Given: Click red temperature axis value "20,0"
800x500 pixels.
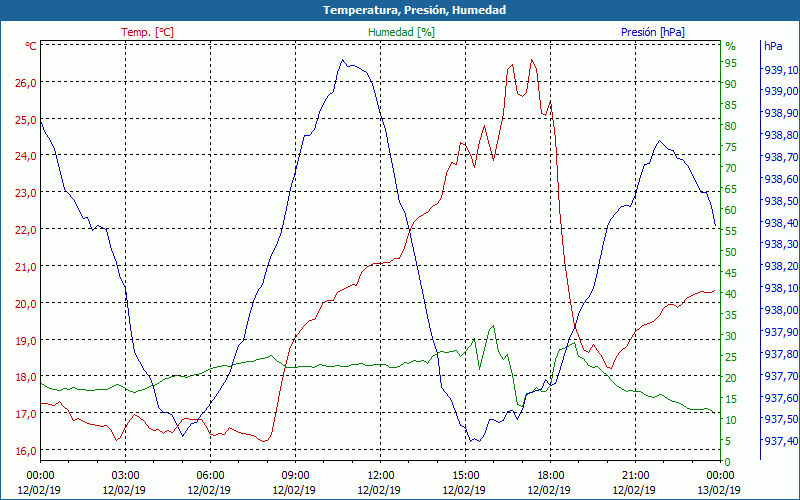Looking at the screenshot, I should (25, 304).
